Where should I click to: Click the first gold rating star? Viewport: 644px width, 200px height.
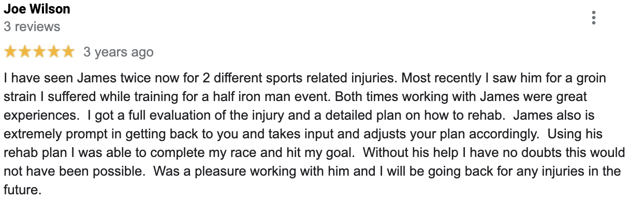[10, 52]
